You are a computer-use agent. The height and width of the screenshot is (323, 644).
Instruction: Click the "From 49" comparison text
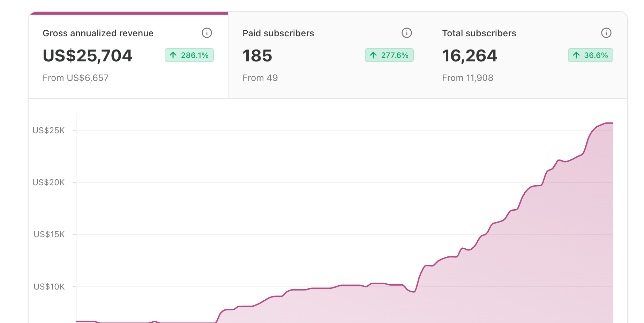260,78
